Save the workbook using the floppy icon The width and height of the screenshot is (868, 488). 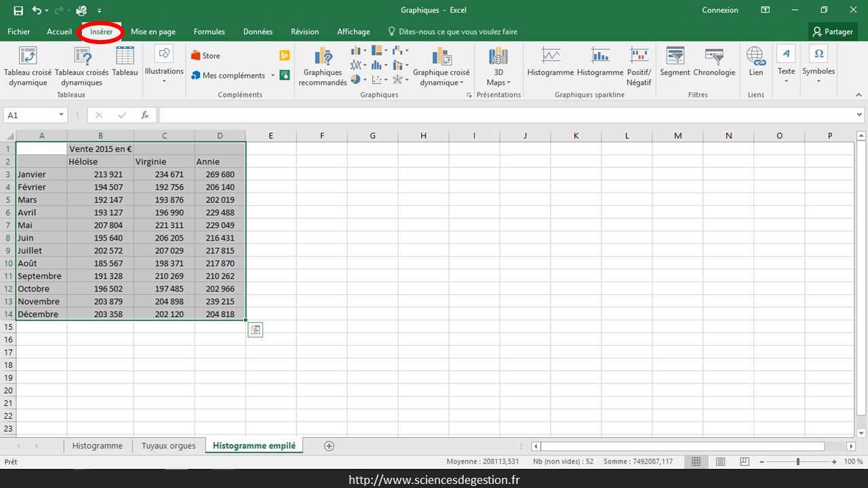click(x=18, y=11)
